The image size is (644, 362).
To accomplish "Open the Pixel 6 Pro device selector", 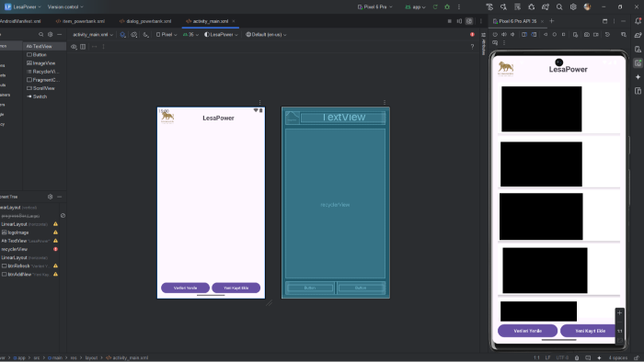I will (x=375, y=7).
